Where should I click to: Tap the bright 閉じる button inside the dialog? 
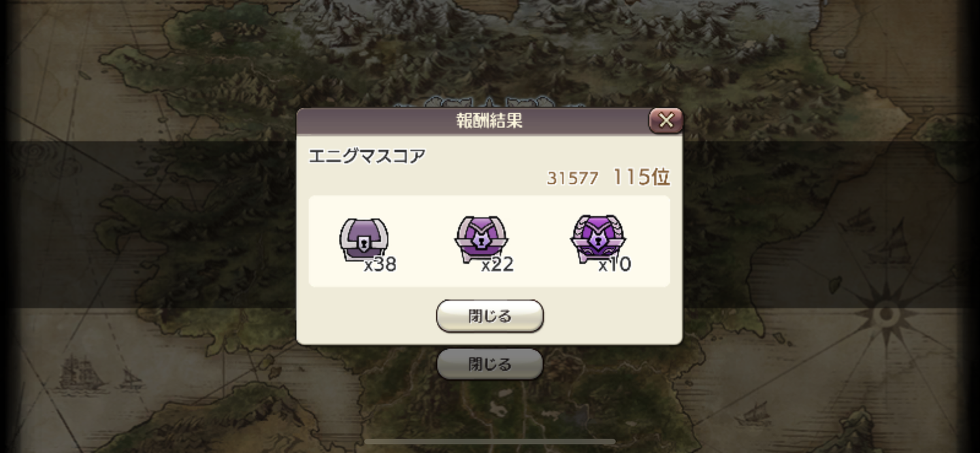tap(490, 316)
